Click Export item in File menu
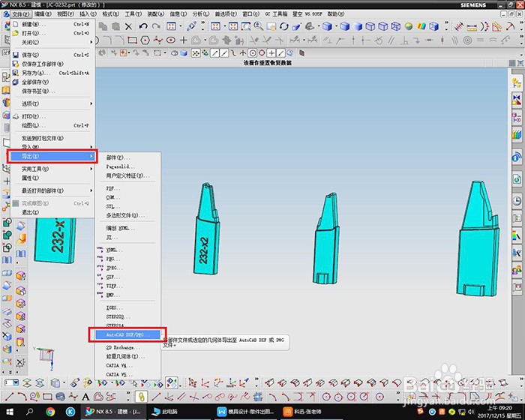Screen dimensions: 525x420 (52, 156)
